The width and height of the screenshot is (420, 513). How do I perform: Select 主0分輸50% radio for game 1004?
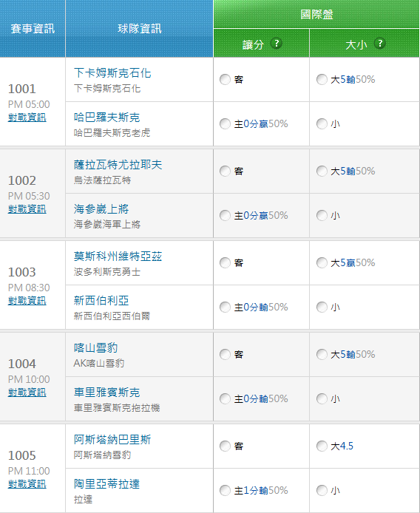[x=225, y=399]
